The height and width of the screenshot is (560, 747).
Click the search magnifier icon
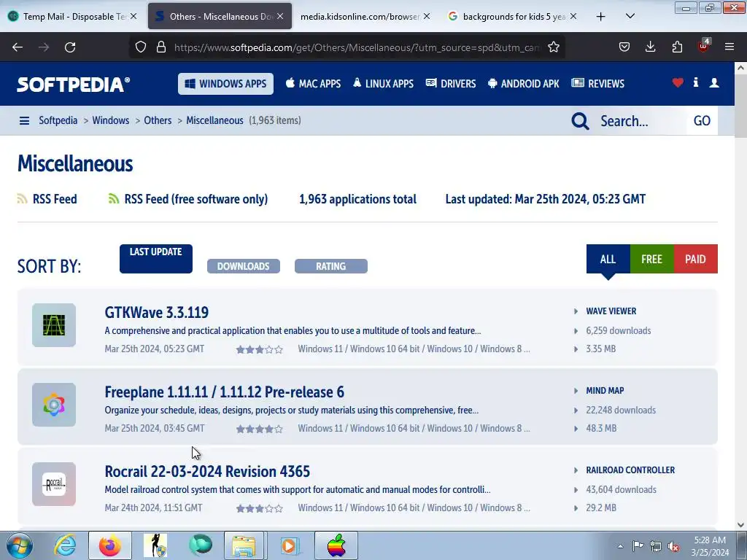(580, 121)
